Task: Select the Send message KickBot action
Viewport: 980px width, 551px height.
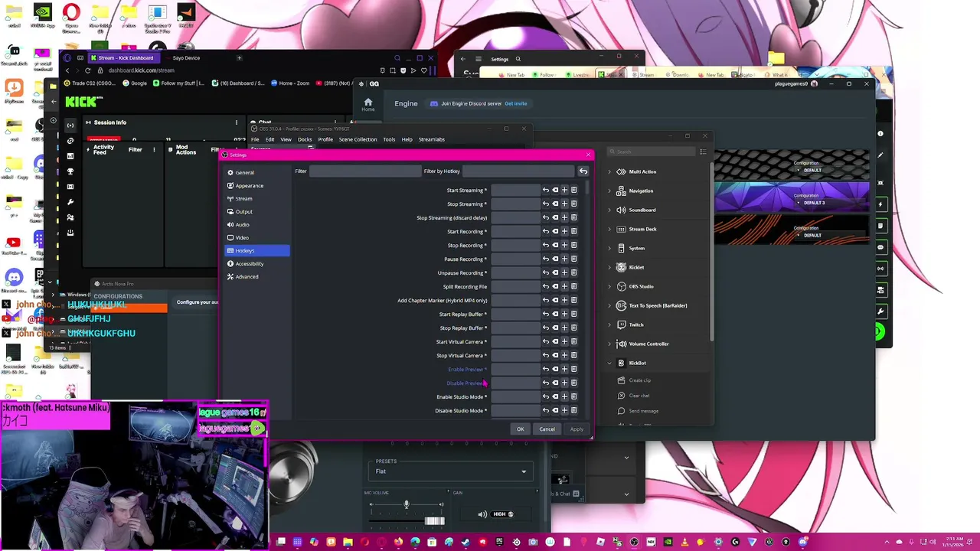Action: [643, 411]
